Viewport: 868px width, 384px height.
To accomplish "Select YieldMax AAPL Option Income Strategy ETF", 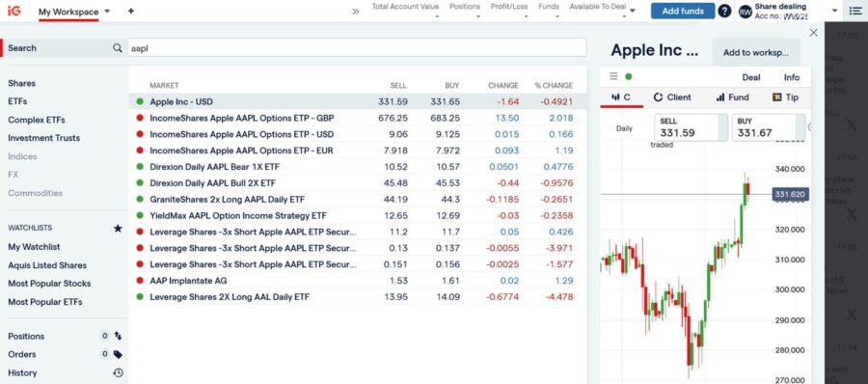I will point(357,215).
